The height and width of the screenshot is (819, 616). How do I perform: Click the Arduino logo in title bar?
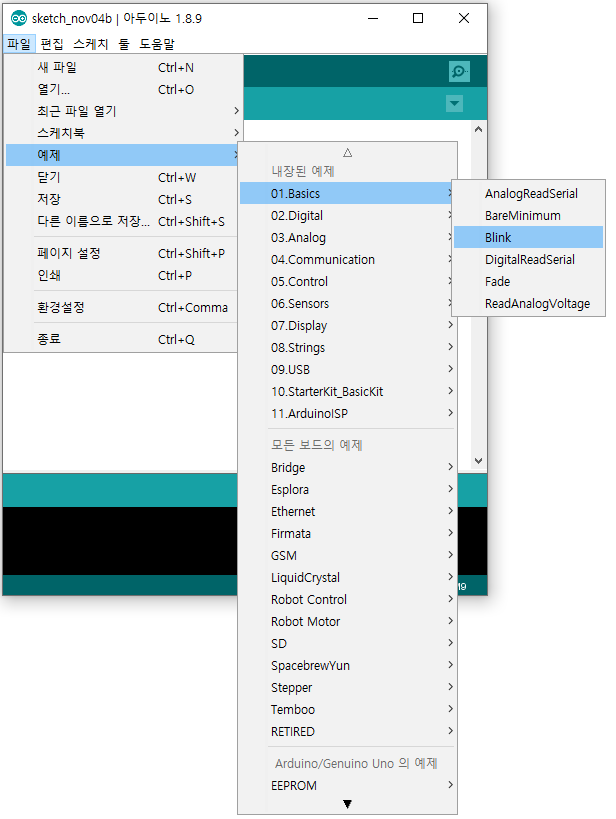[19, 18]
